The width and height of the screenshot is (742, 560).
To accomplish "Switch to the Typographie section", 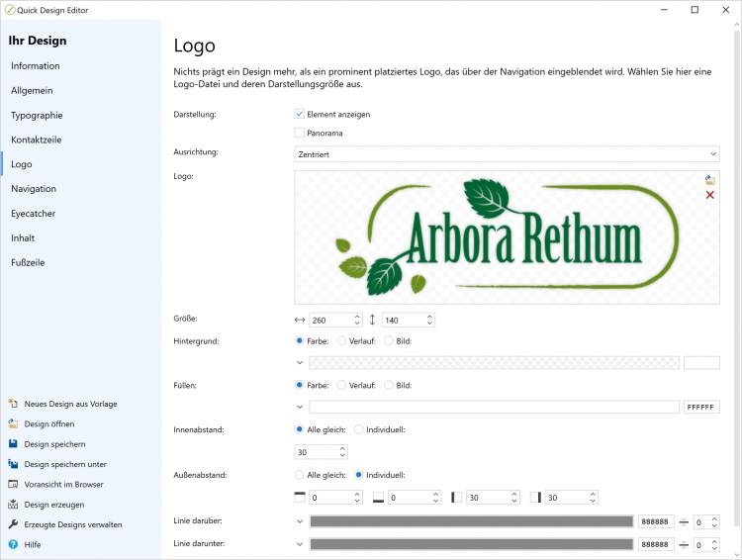I will (37, 115).
